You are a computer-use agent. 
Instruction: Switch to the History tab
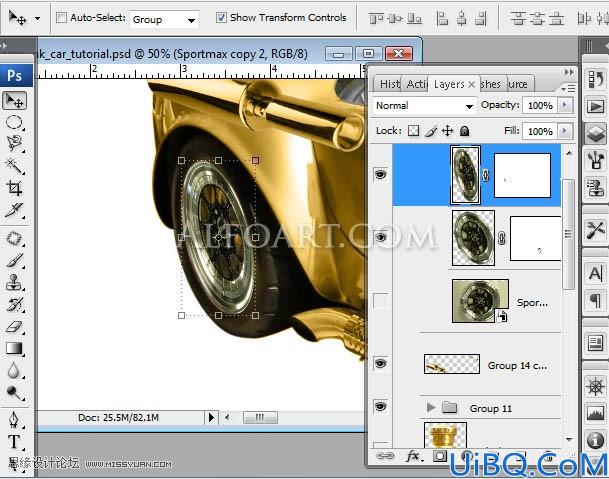[x=389, y=84]
